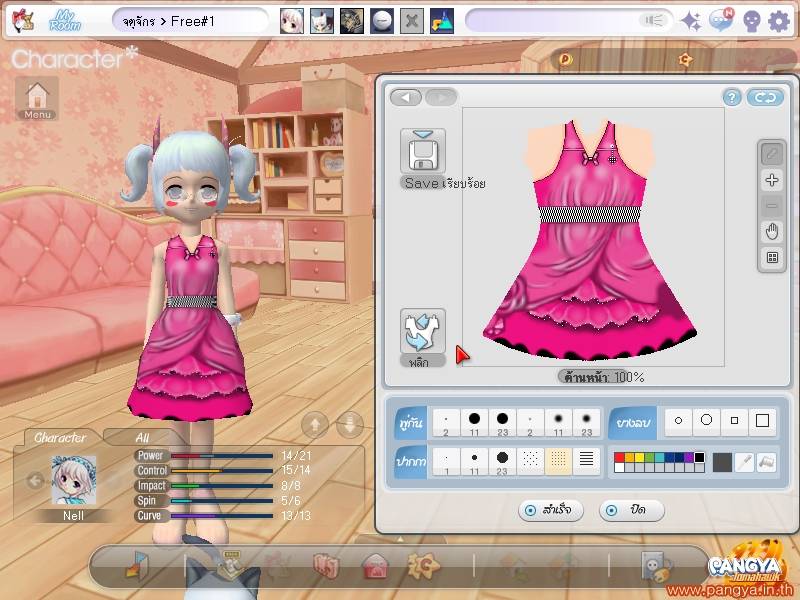Zoom out with the minus tool
Viewport: 800px width, 600px height.
(771, 206)
